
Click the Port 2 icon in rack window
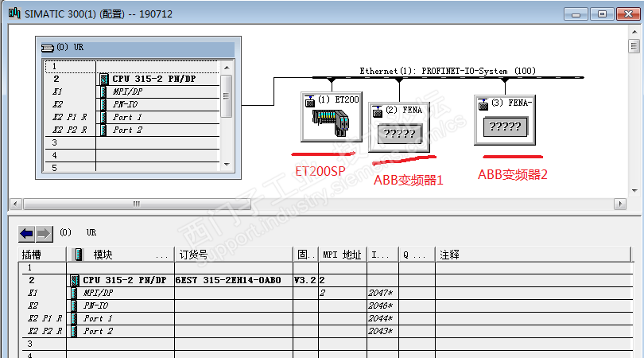click(x=103, y=130)
